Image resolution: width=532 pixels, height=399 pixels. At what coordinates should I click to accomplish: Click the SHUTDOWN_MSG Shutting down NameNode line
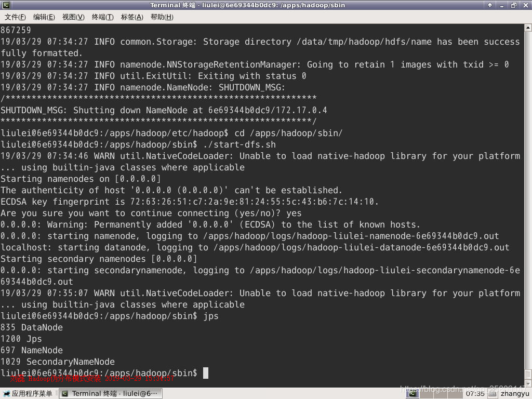(164, 110)
